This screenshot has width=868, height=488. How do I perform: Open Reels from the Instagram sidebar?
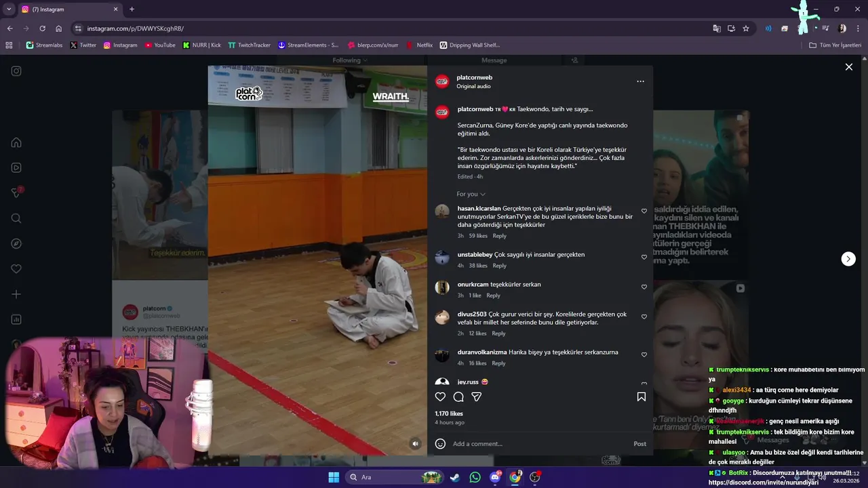pyautogui.click(x=16, y=167)
